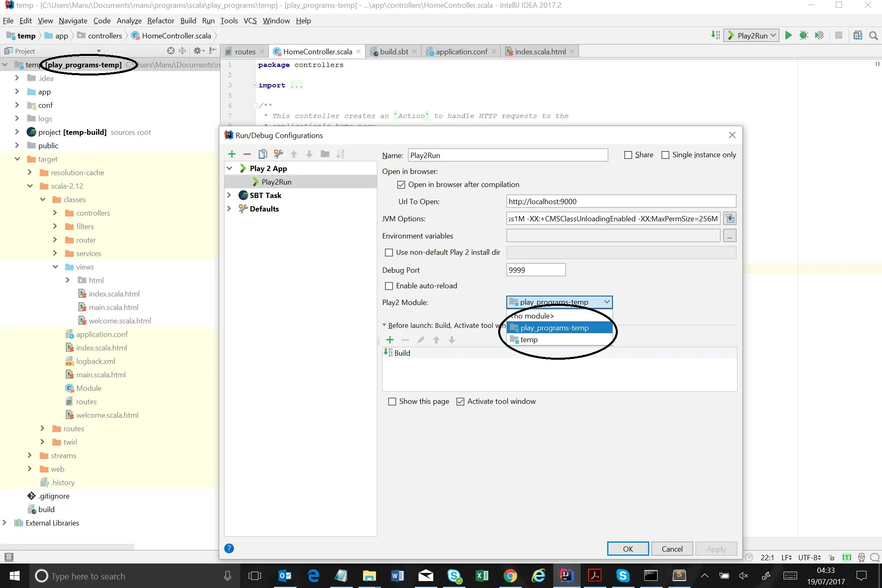This screenshot has width=882, height=588.
Task: Expand the SBT Task configuration group
Action: click(229, 195)
